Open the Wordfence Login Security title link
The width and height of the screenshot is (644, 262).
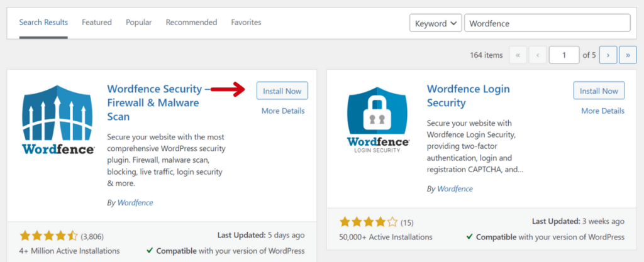click(468, 96)
